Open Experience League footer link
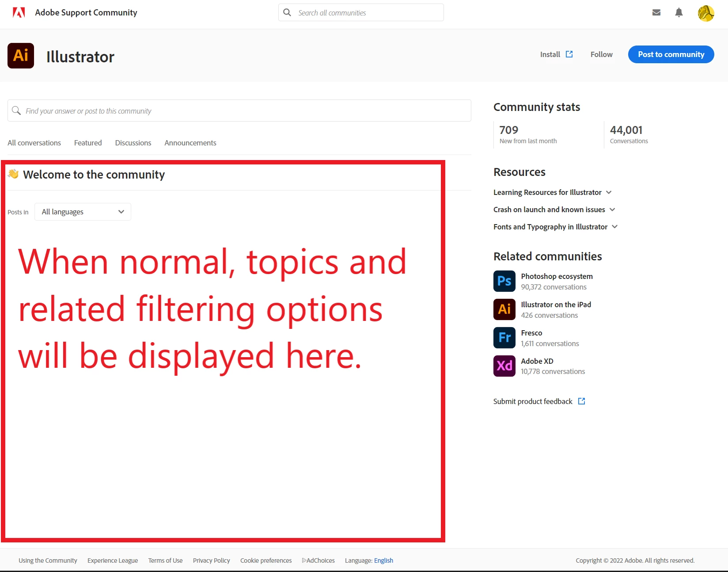Image resolution: width=728 pixels, height=572 pixels. tap(113, 561)
